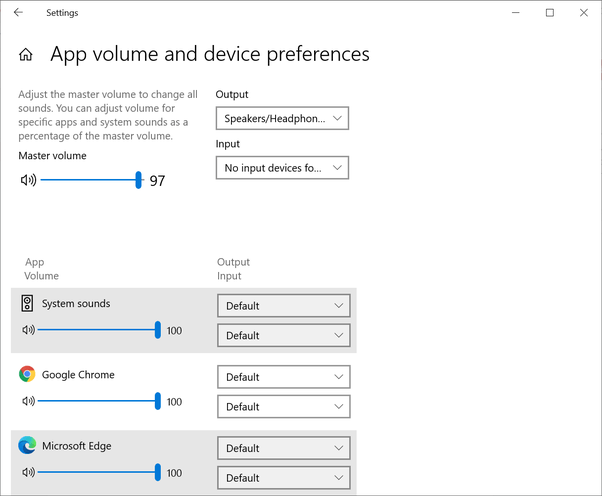Click the Google Chrome volume slider
The height and width of the screenshot is (496, 602).
98,401
